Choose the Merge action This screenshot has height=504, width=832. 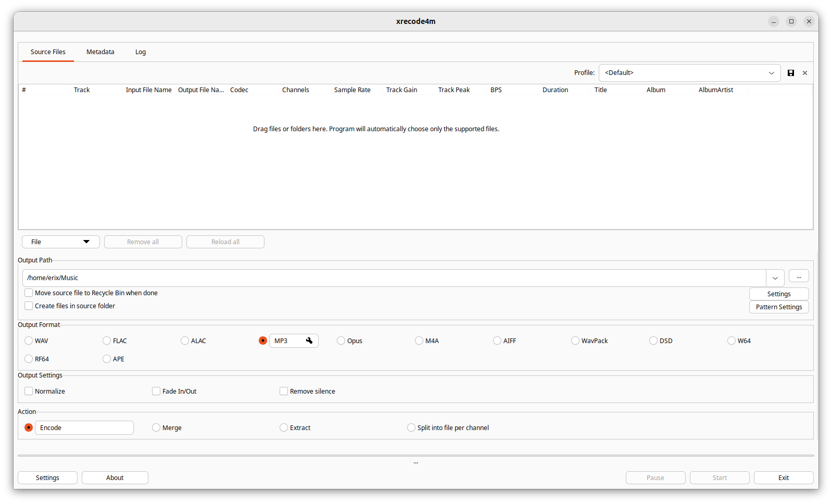point(156,427)
